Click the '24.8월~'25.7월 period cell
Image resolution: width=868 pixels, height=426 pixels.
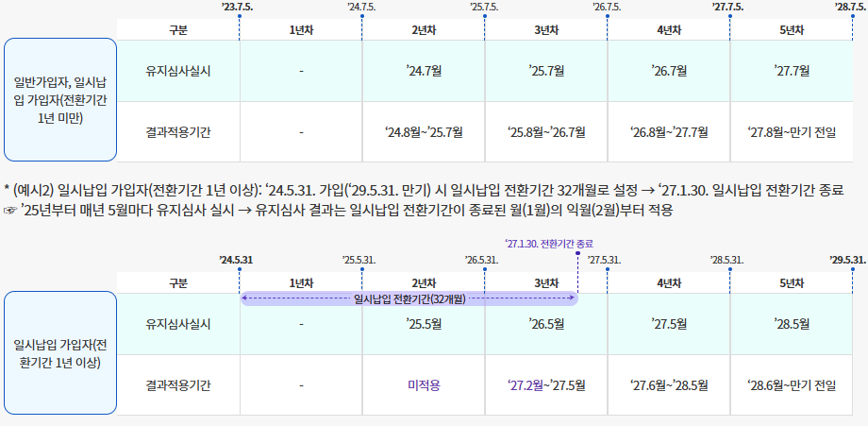coord(424,132)
